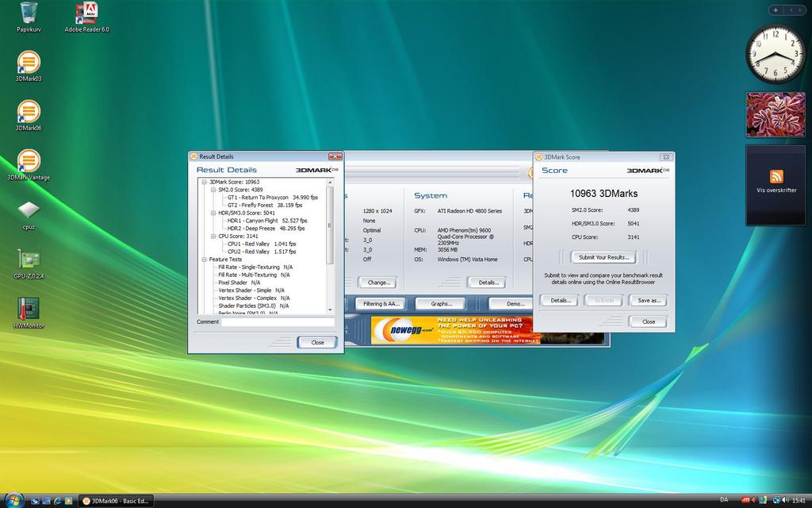Select GT2 - Firefly Forest row

click(265, 206)
